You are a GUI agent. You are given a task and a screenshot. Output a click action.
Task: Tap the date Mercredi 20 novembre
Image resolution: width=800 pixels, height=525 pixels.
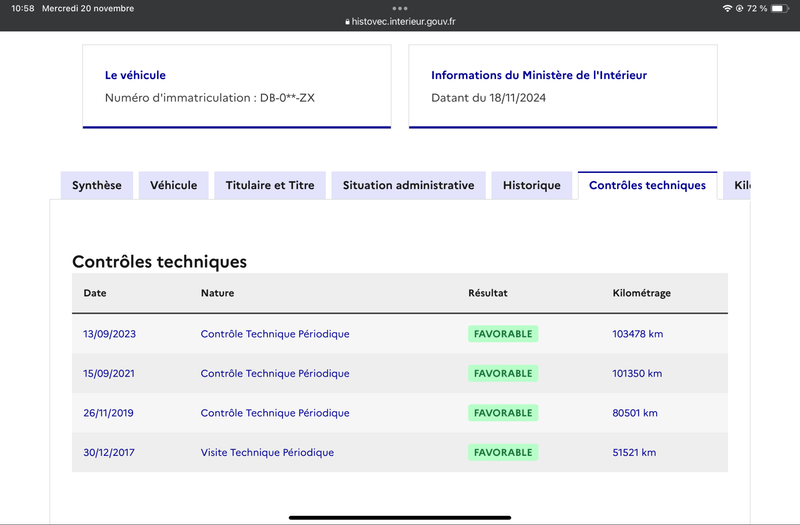pyautogui.click(x=88, y=8)
